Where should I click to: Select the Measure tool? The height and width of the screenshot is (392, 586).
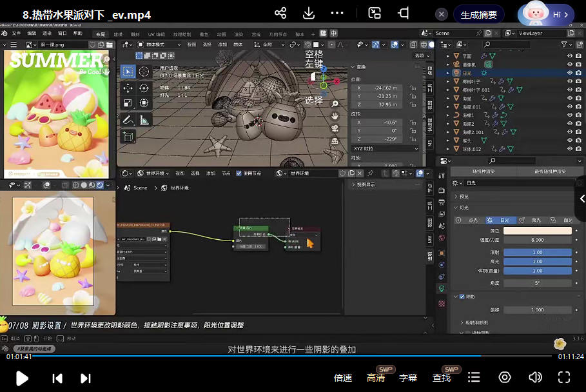pyautogui.click(x=144, y=119)
